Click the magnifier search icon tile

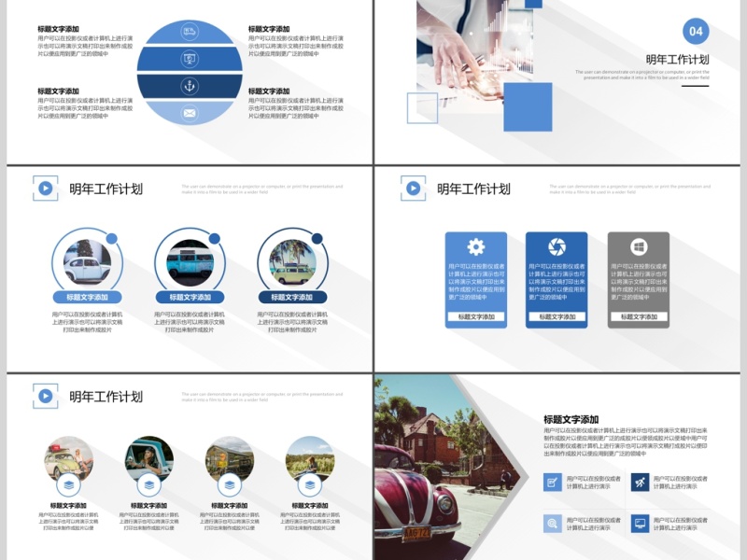click(553, 524)
